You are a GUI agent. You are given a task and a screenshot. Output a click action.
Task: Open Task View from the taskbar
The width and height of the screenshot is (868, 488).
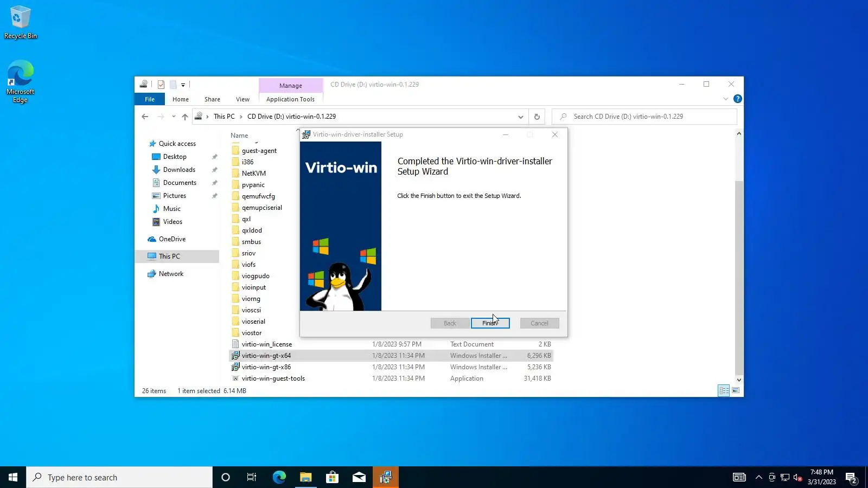(252, 477)
